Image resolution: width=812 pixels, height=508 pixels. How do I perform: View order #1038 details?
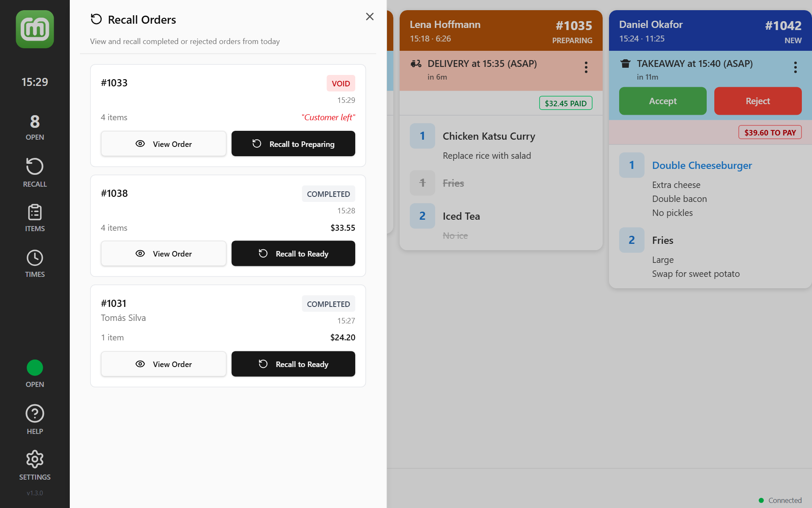click(x=164, y=254)
